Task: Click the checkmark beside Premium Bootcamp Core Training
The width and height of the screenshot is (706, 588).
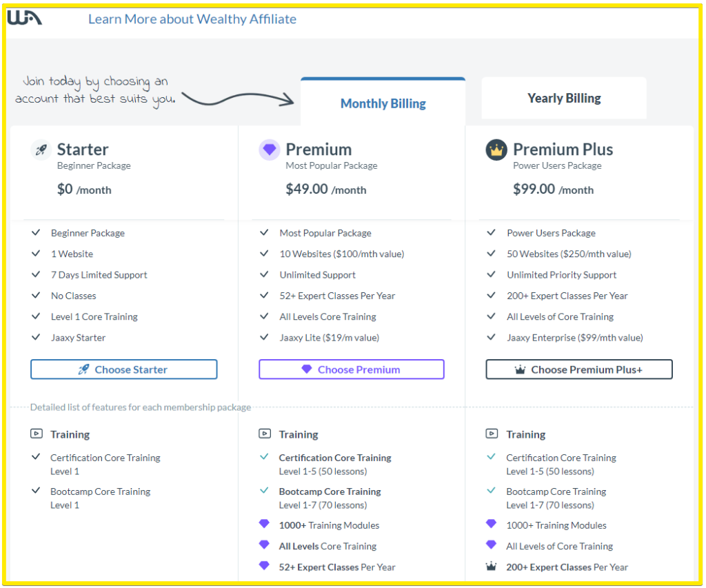Action: tap(264, 490)
